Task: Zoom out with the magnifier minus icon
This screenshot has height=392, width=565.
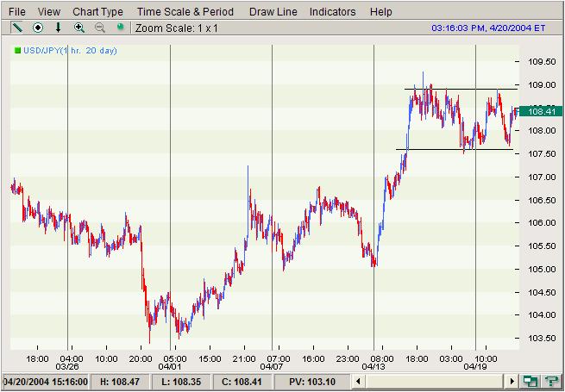Action: [x=100, y=28]
